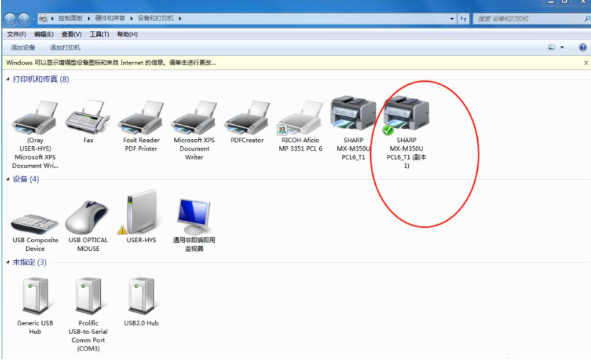Select the RICOH Aficio MP 3351 PCL 6 printer
This screenshot has width=591, height=361.
tap(300, 118)
